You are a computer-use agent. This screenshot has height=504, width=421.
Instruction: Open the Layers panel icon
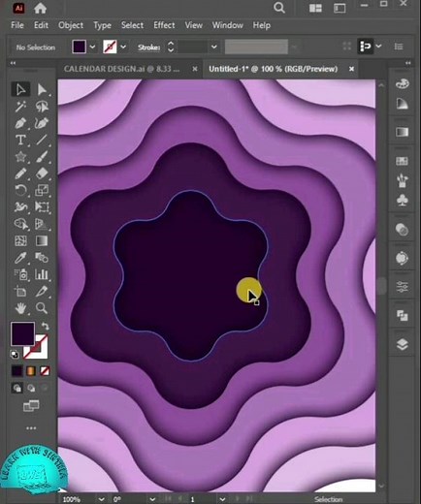tap(402, 344)
